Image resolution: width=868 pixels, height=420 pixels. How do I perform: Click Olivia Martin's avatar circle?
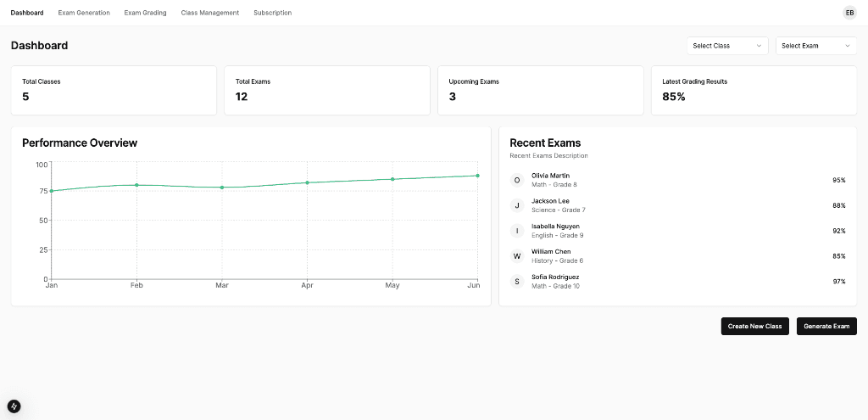517,180
